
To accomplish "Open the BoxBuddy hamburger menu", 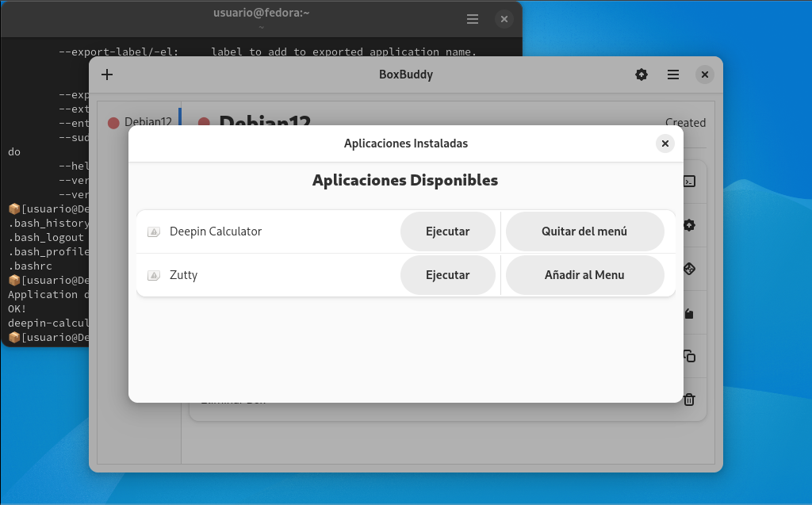I will coord(673,75).
